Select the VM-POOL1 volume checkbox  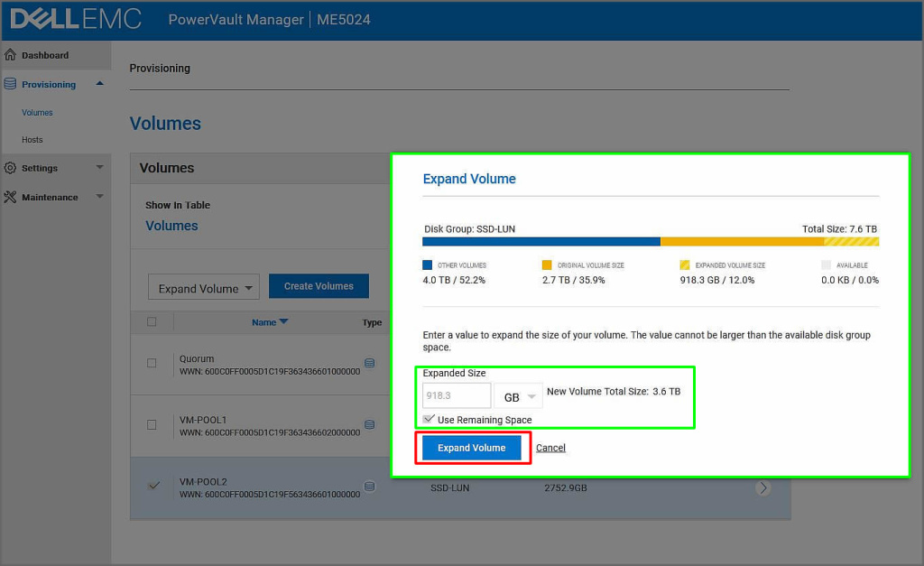coord(152,424)
